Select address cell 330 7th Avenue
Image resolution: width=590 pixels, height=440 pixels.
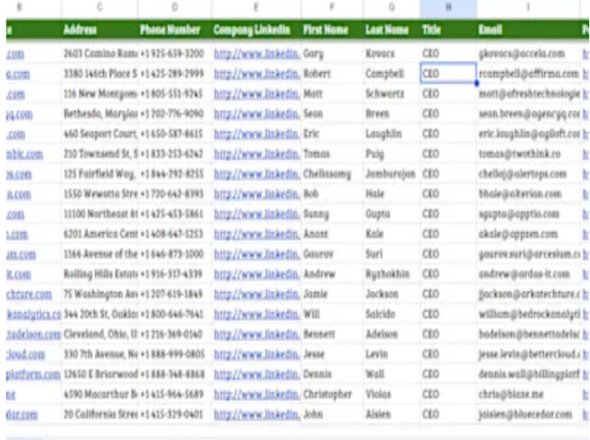99,354
